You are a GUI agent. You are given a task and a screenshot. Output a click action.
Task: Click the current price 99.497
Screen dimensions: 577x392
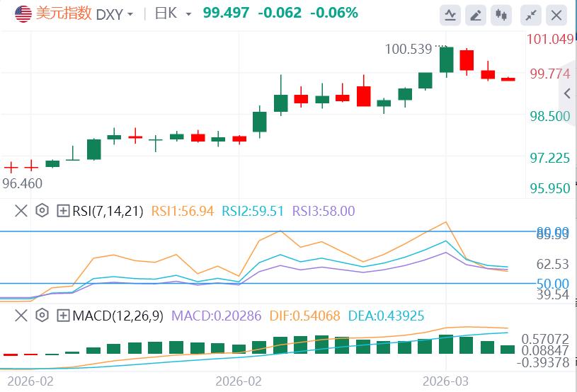coord(226,13)
